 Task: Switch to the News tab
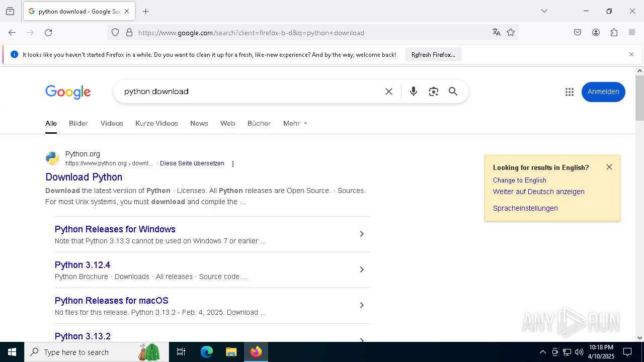pyautogui.click(x=199, y=123)
